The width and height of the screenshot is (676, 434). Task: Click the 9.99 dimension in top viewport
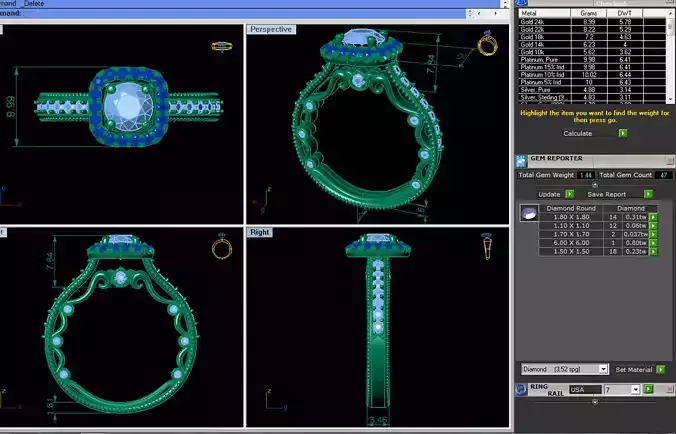(x=11, y=106)
